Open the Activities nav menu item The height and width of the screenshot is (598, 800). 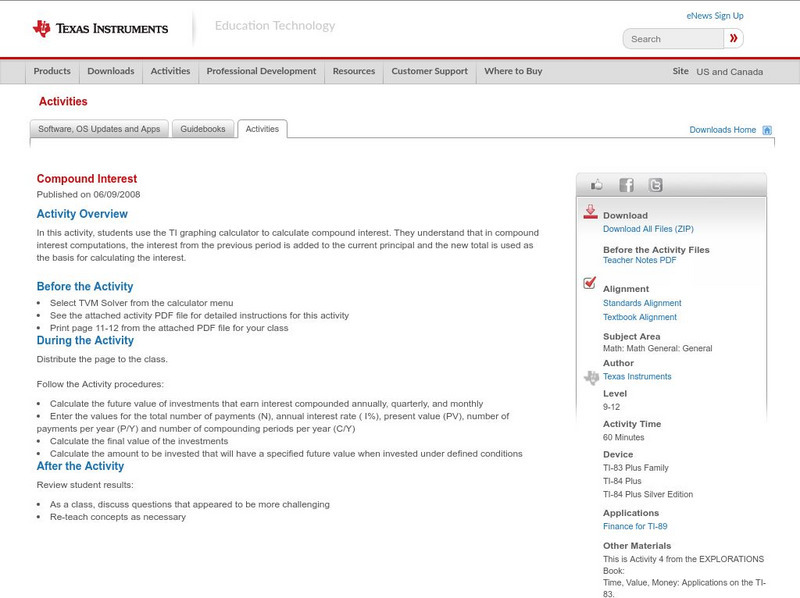170,71
